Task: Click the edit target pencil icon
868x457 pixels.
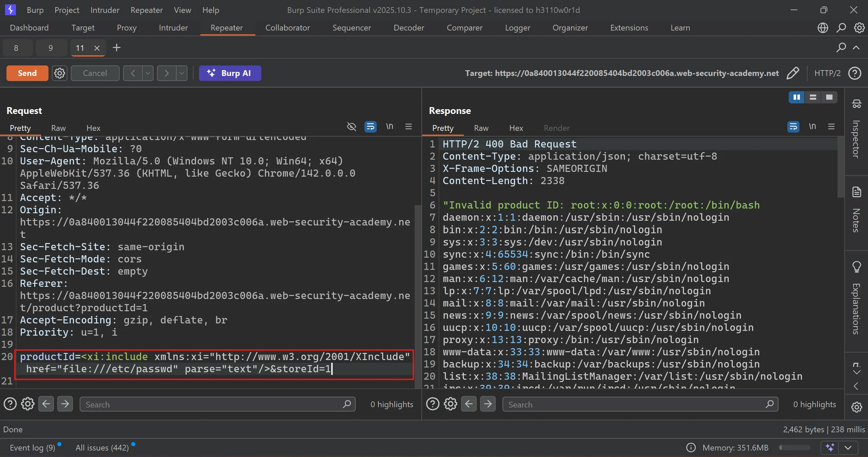Action: tap(793, 73)
